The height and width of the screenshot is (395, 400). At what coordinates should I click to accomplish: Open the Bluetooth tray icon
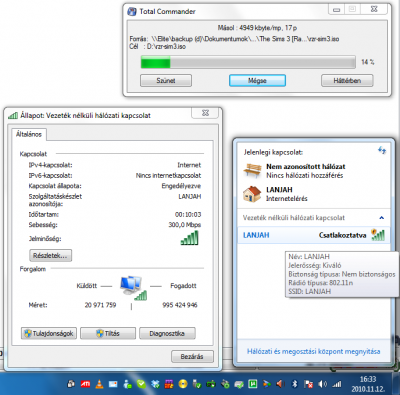[295, 384]
